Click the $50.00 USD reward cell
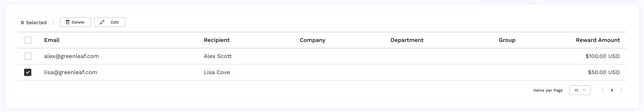This screenshot has width=644, height=112. 604,72
